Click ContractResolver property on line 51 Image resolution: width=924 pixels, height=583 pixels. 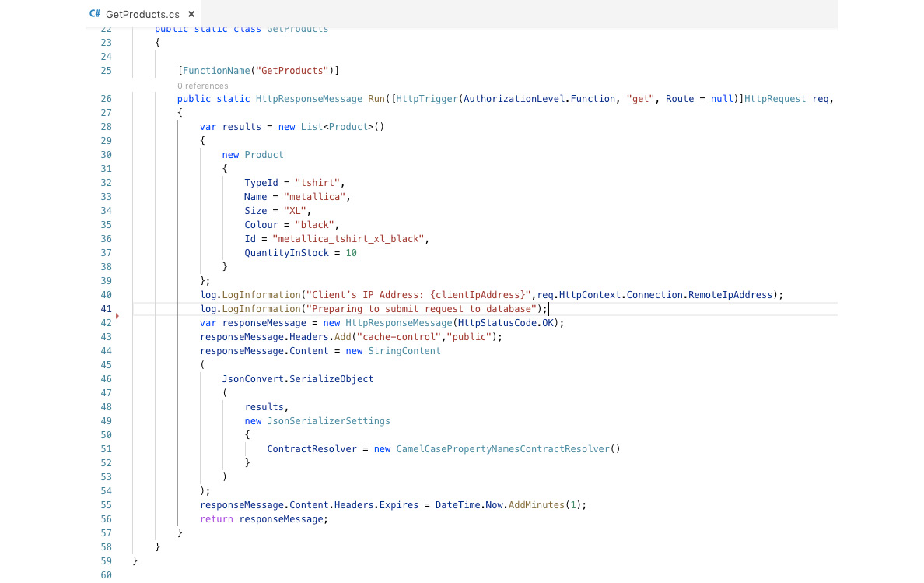[312, 449]
